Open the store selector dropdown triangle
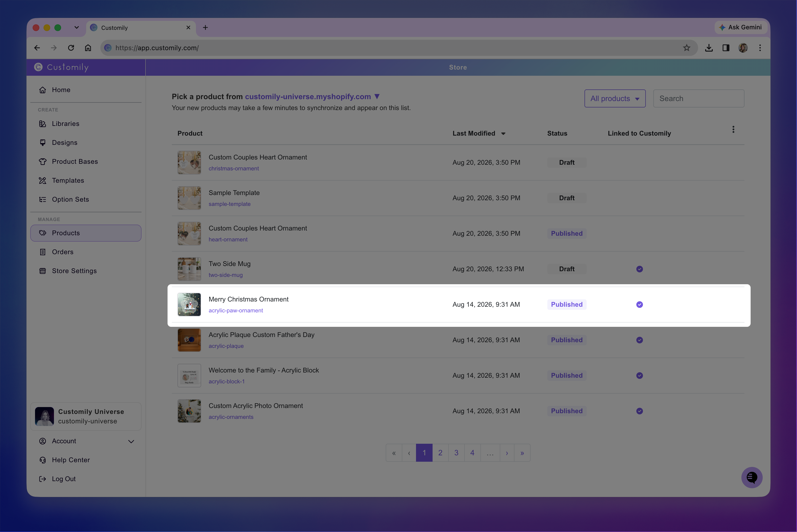The width and height of the screenshot is (797, 532). coord(377,97)
